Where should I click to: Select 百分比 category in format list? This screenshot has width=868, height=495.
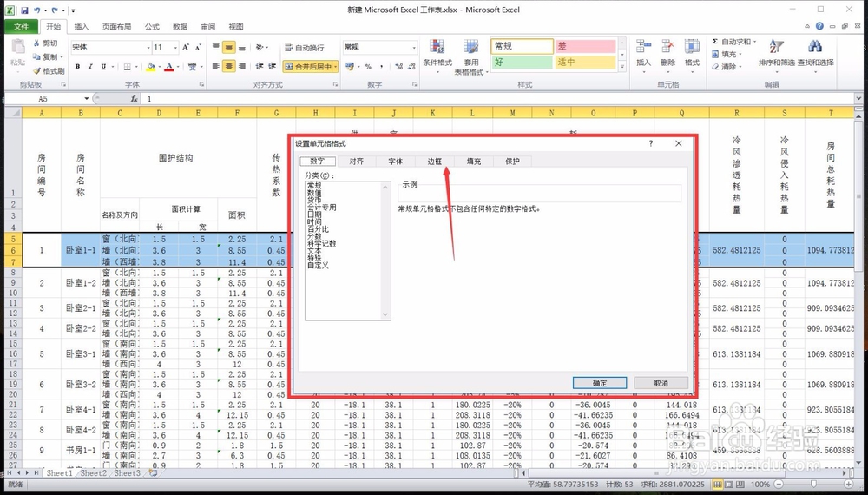pyautogui.click(x=319, y=228)
